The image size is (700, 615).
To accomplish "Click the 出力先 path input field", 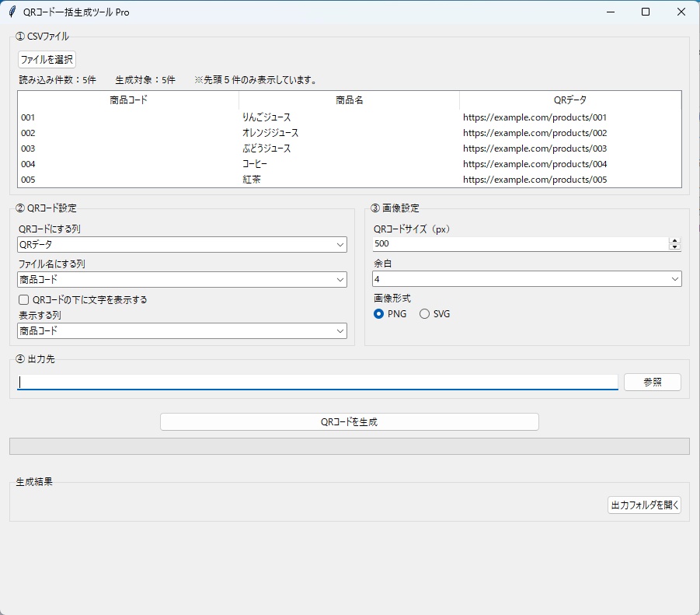I will coord(318,383).
